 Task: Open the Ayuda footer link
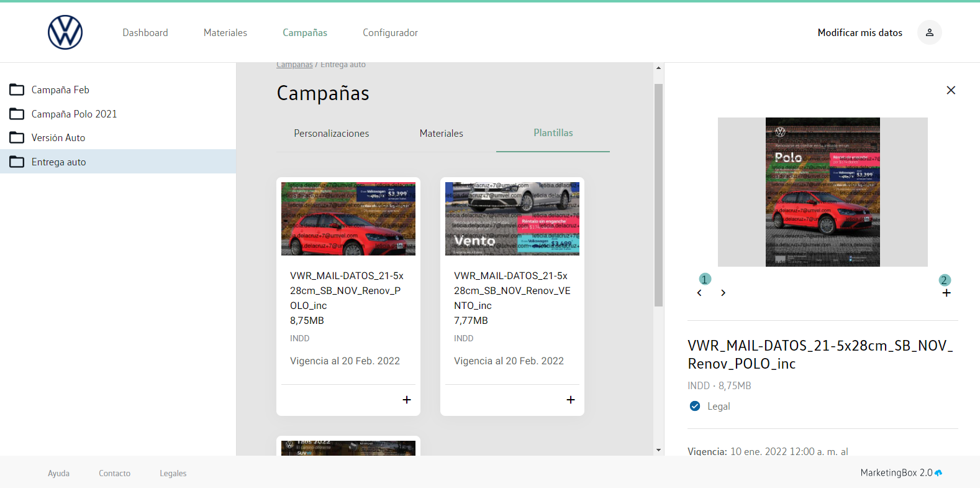point(59,473)
